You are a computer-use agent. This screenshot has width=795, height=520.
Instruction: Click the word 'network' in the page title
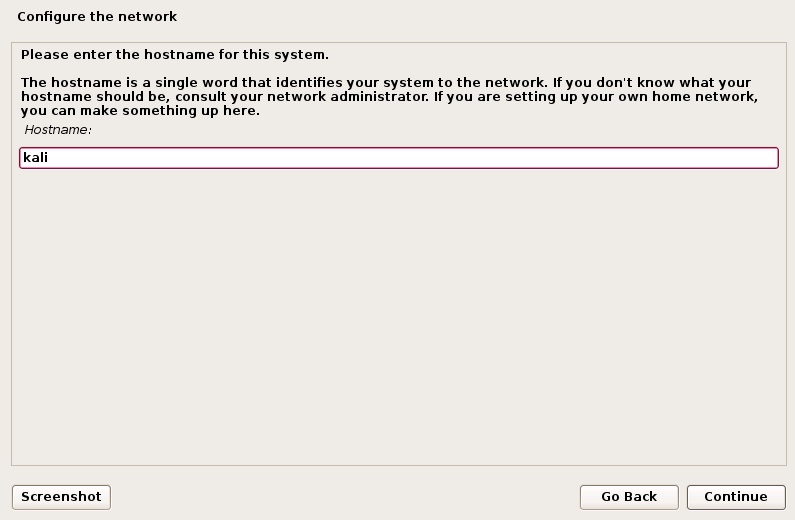[x=147, y=17]
